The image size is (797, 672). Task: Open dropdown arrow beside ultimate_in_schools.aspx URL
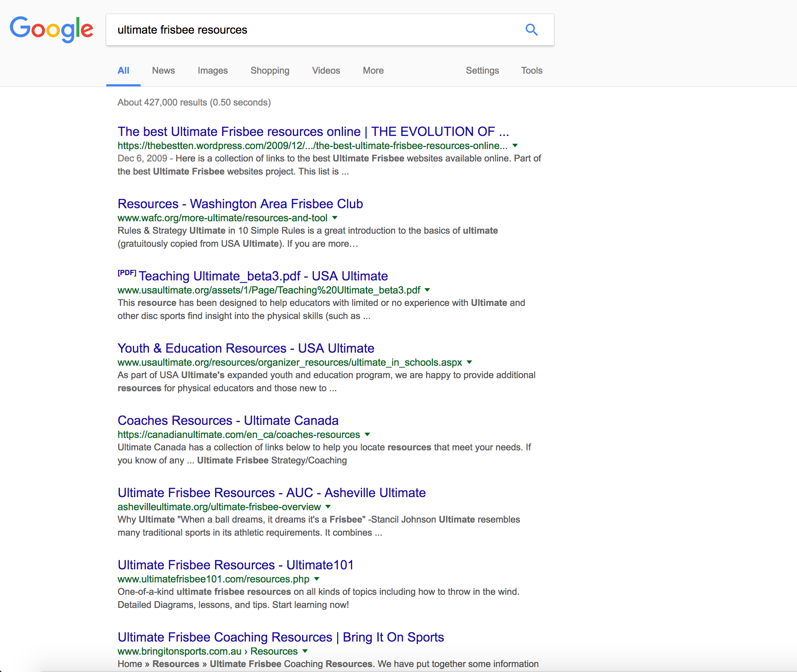469,362
